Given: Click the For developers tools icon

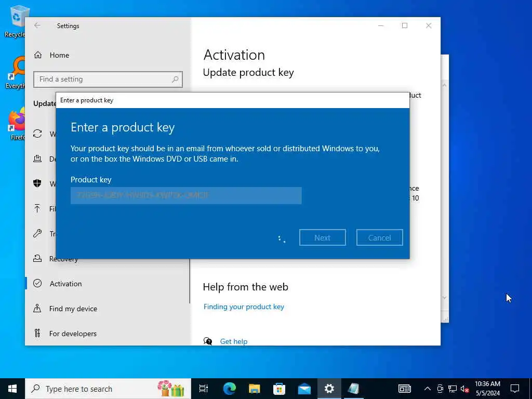Looking at the screenshot, I should pyautogui.click(x=37, y=333).
